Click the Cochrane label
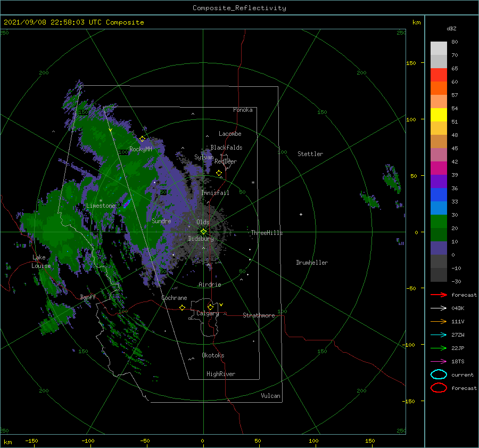 click(174, 298)
